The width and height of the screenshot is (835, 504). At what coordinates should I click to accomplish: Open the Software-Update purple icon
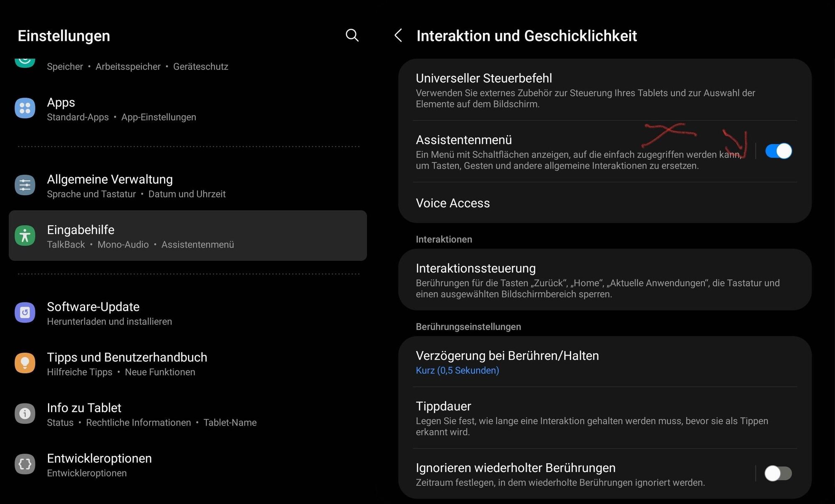click(x=25, y=313)
